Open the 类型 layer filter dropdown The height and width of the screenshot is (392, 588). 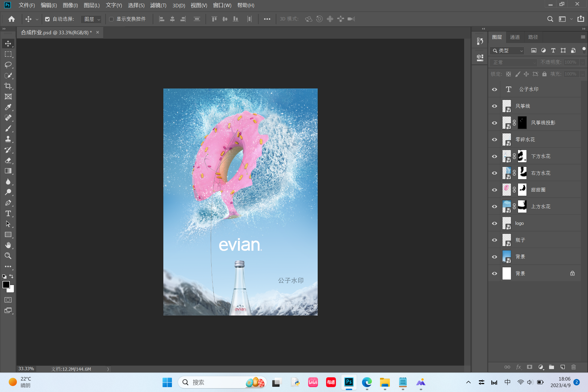507,51
